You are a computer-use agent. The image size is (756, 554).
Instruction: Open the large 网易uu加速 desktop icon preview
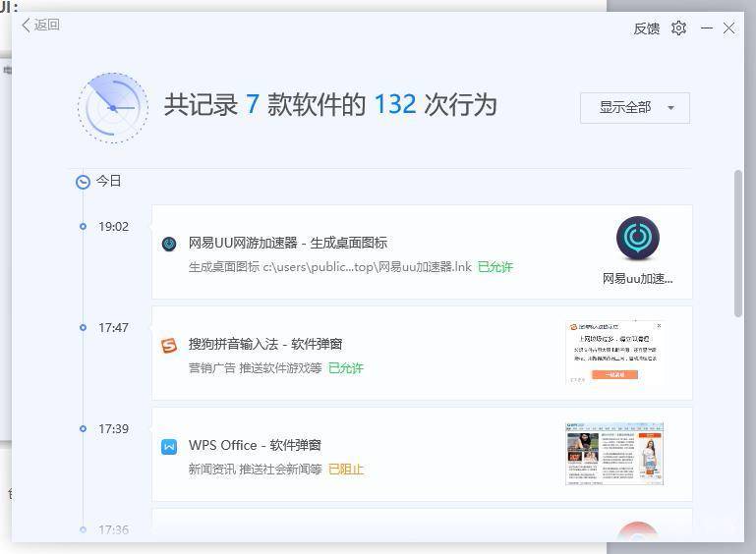[637, 239]
